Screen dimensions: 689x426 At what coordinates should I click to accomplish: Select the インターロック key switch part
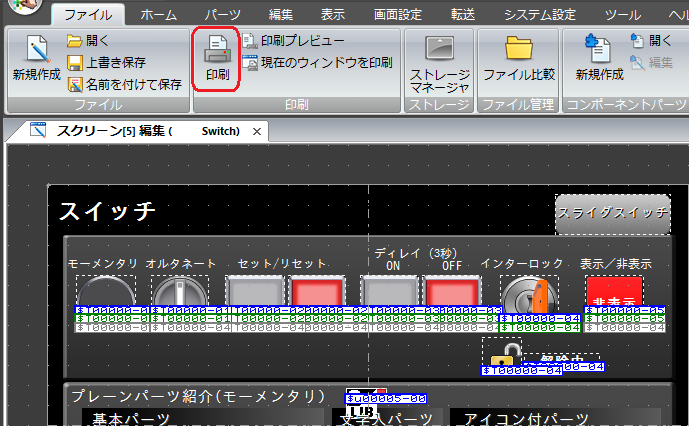(527, 296)
